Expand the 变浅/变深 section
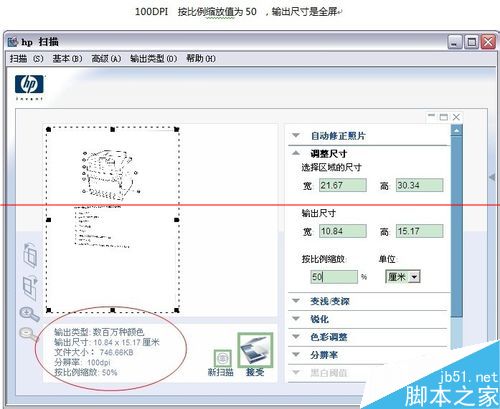The height and width of the screenshot is (409, 500). [296, 301]
